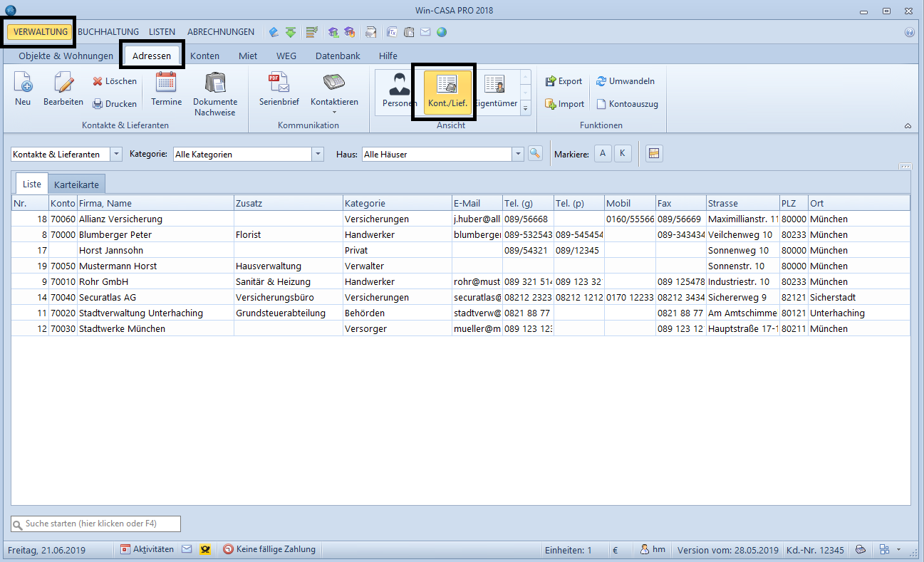Screen dimensions: 924x562
Task: Open the LISTEN menu
Action: [x=162, y=32]
